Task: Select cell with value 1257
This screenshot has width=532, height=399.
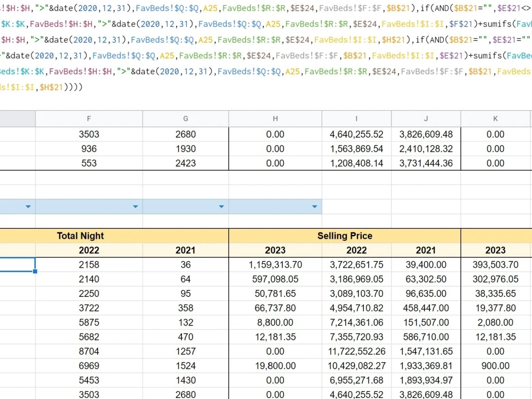Action: (186, 351)
